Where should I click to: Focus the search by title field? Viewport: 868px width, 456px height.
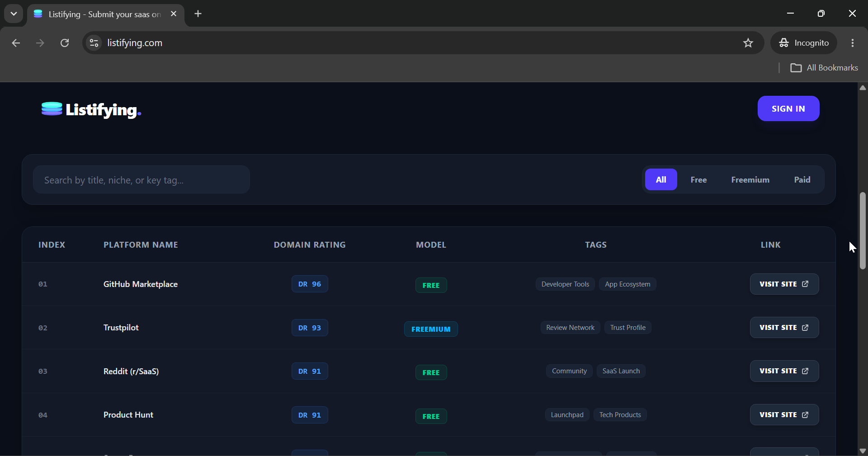[x=142, y=180]
